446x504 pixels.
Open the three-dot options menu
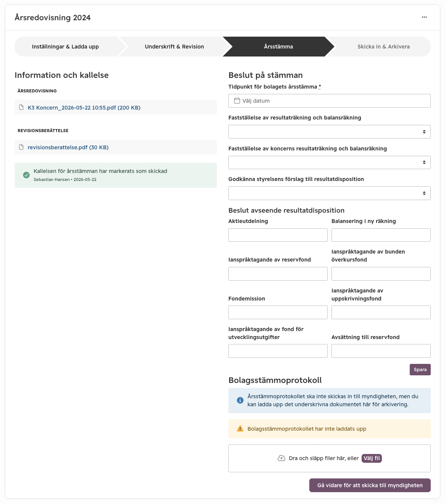point(424,17)
